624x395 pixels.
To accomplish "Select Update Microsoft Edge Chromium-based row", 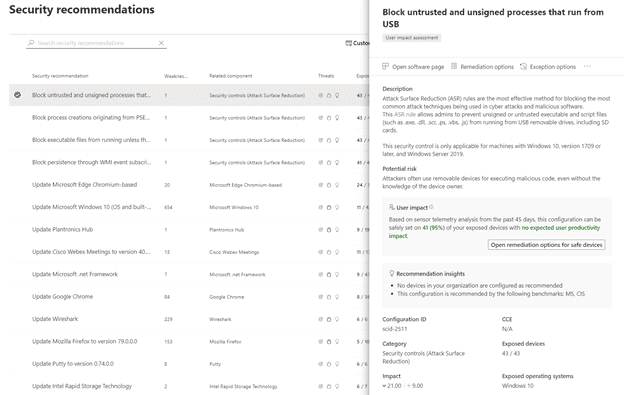I will click(189, 185).
